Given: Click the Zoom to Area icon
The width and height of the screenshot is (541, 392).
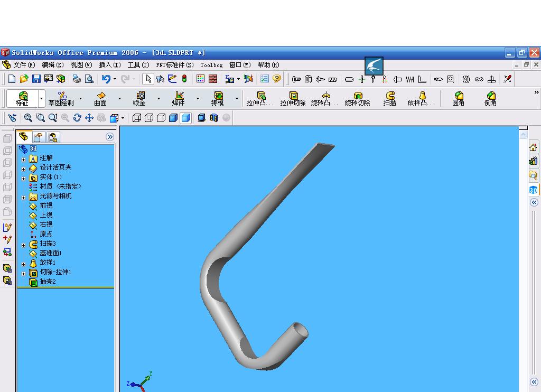Looking at the screenshot, I should click(x=40, y=118).
